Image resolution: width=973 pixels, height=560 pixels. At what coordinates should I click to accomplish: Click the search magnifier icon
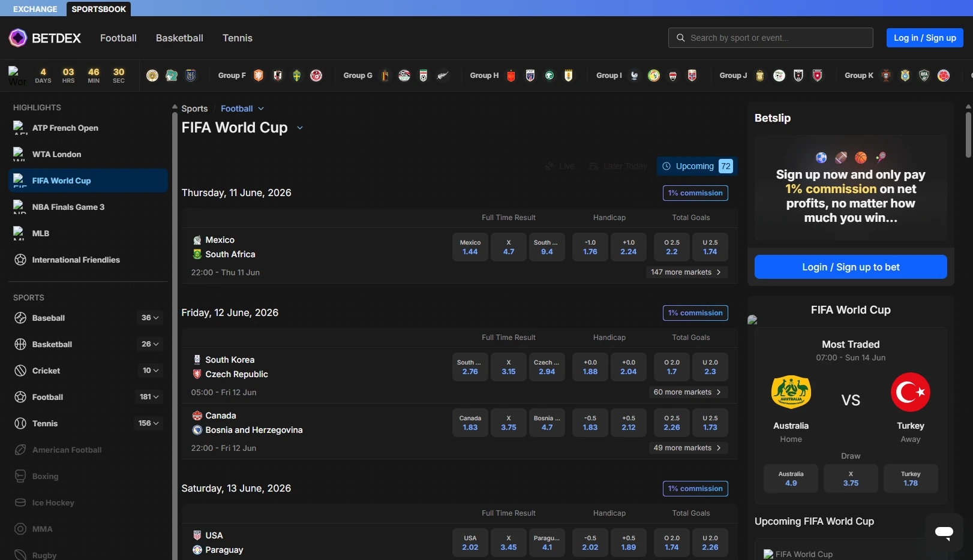[x=680, y=38]
